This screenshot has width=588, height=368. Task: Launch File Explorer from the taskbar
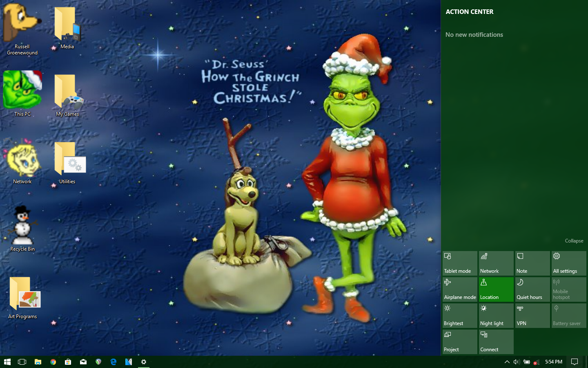(38, 362)
